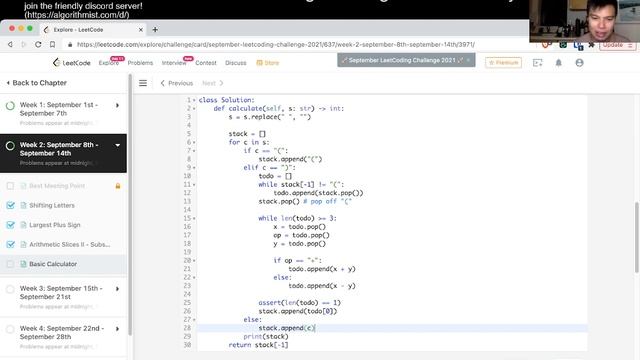Tick the Best Meeting Point checkbox

pos(10,186)
